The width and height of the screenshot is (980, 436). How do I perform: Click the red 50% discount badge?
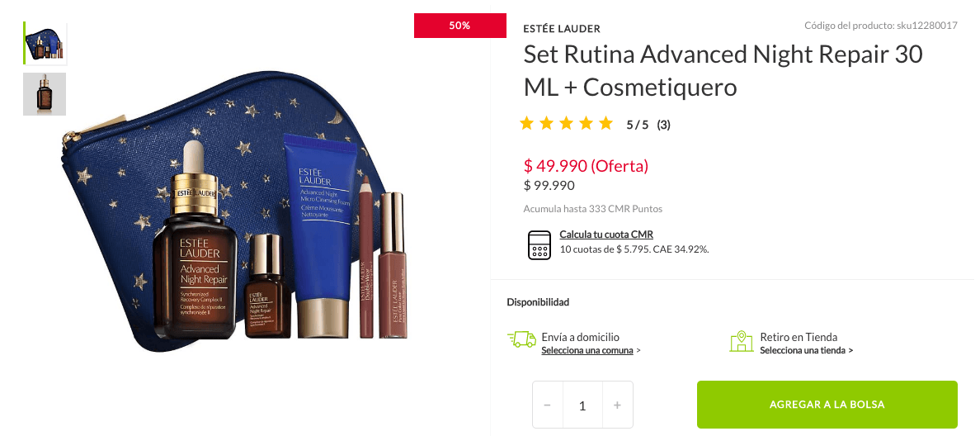pyautogui.click(x=460, y=26)
